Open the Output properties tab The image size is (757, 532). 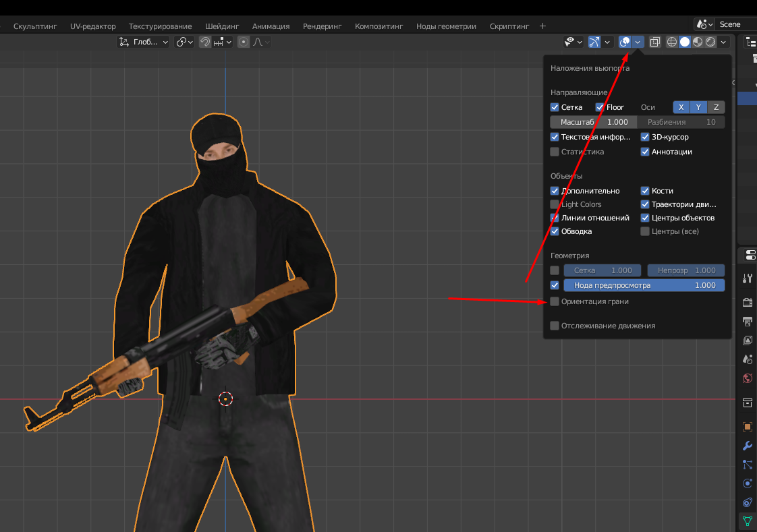(x=747, y=321)
